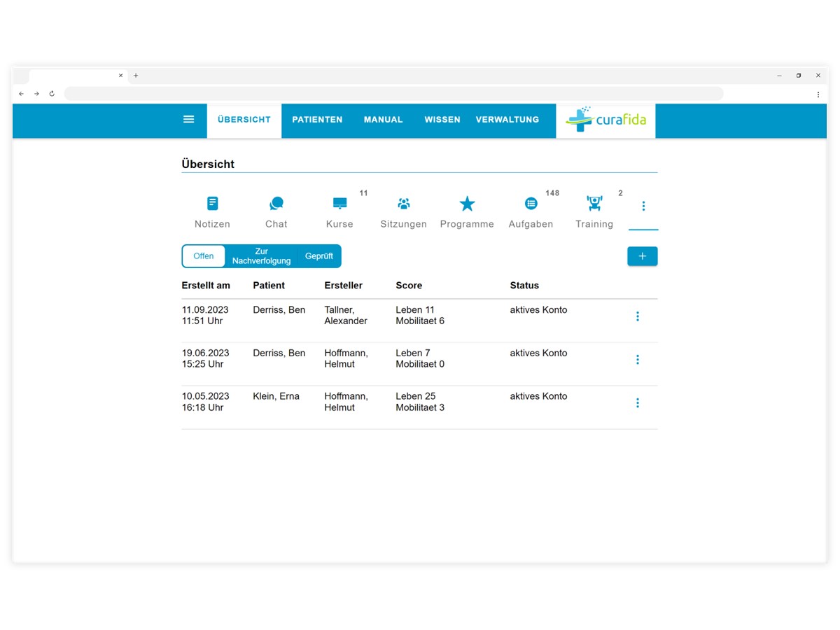This screenshot has height=630, width=840.
Task: Select the Geprüft filter
Action: pyautogui.click(x=319, y=256)
